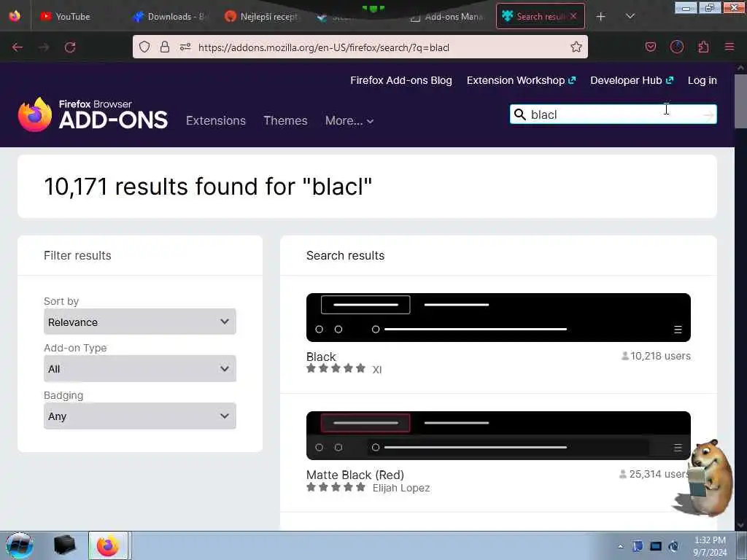Bookmark this page with the star icon
This screenshot has height=560, width=747.
[x=576, y=47]
